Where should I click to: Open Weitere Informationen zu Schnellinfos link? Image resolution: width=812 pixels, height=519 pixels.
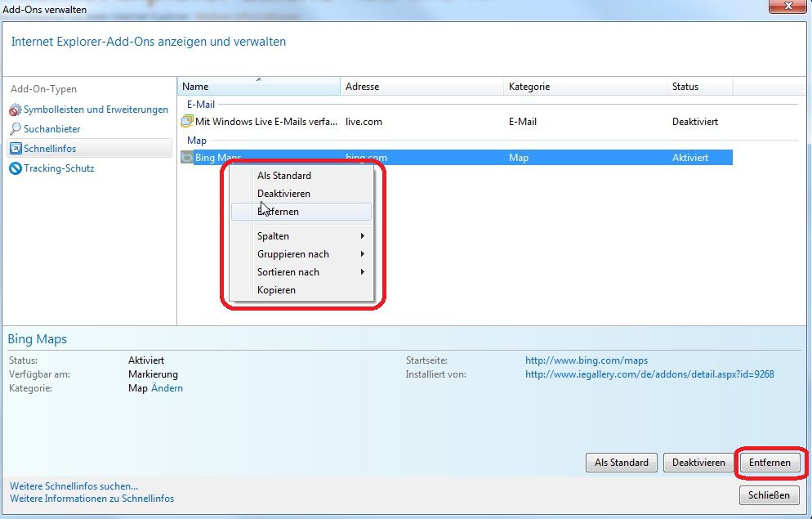pos(92,499)
